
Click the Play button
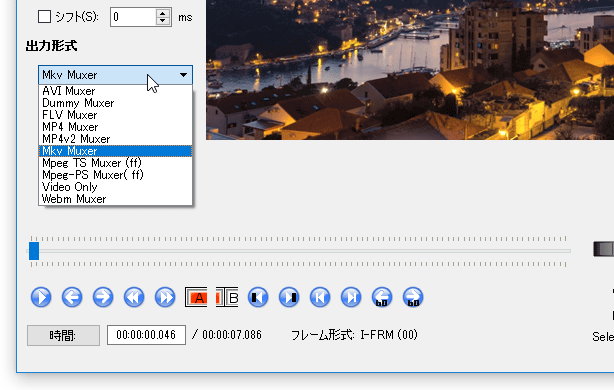[41, 297]
